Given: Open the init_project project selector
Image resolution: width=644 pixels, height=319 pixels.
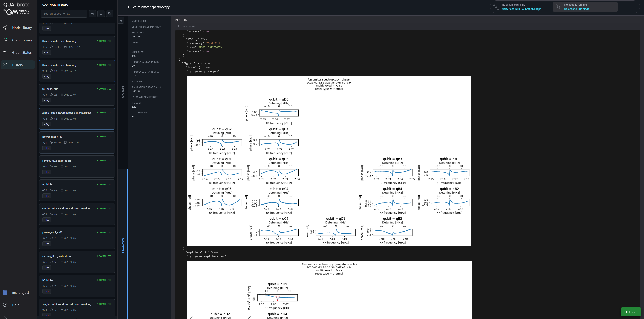Looking at the screenshot, I should coord(20,293).
